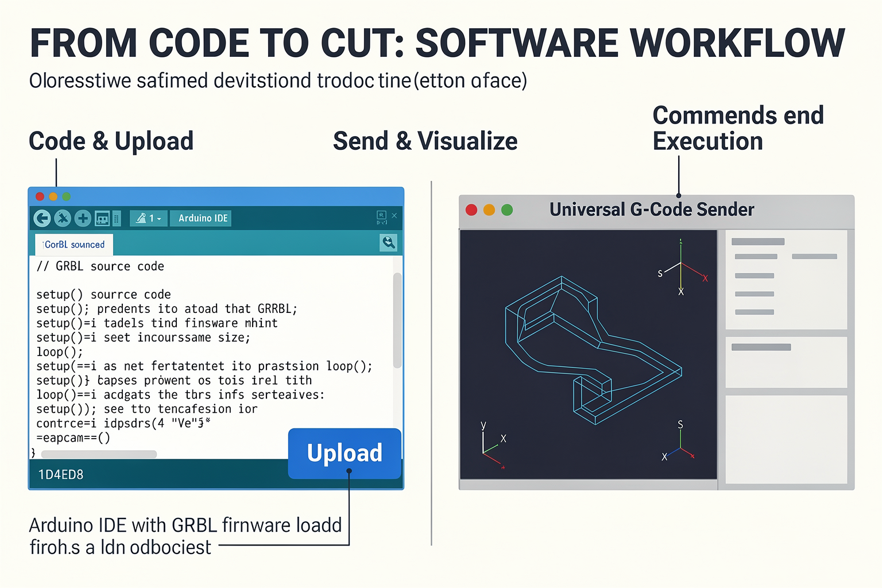882x588 pixels.
Task: Open the serial monitor magnifier icon
Action: point(389,242)
